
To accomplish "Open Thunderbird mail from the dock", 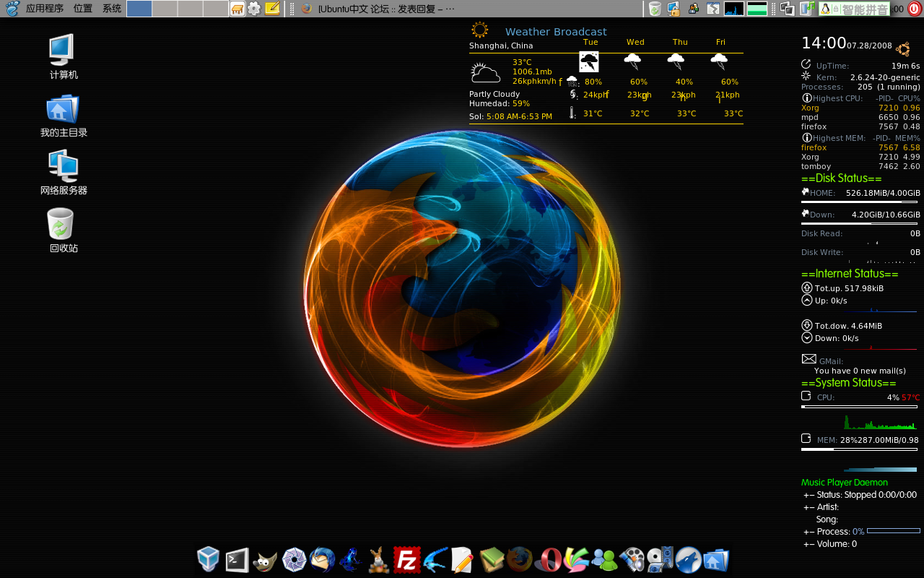I will click(323, 559).
